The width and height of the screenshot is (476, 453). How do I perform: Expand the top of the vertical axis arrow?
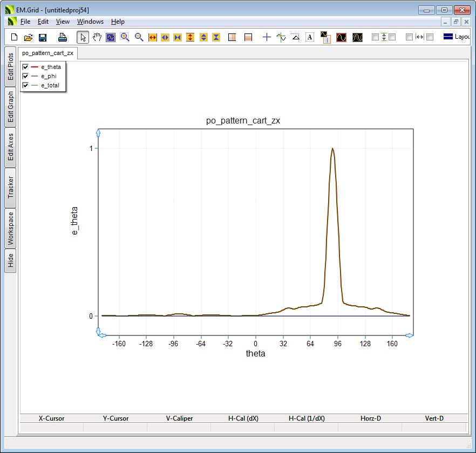click(x=98, y=132)
